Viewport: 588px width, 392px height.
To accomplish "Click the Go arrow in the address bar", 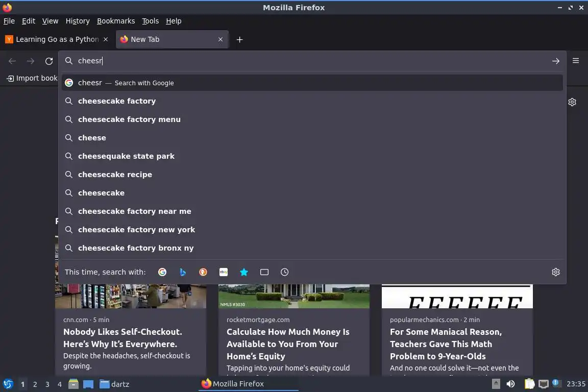I will (x=556, y=61).
